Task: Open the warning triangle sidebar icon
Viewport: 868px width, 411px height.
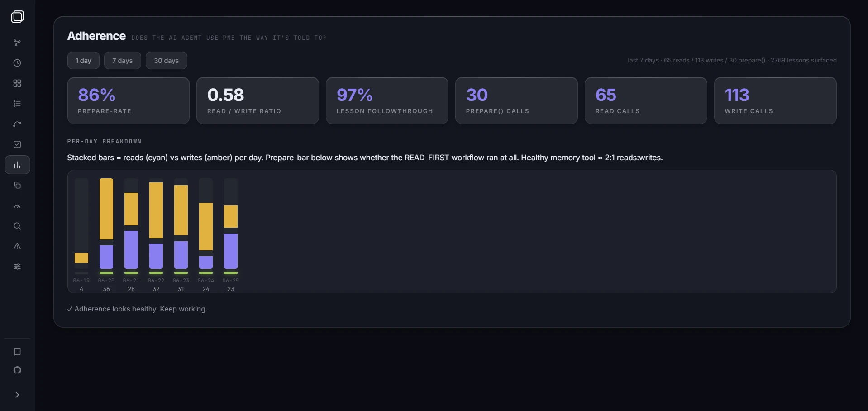Action: point(17,246)
